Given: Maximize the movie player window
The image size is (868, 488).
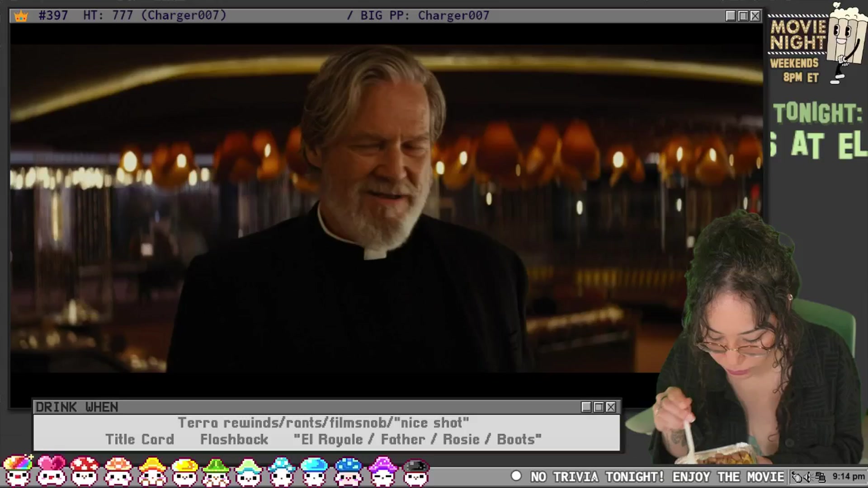Looking at the screenshot, I should [743, 16].
